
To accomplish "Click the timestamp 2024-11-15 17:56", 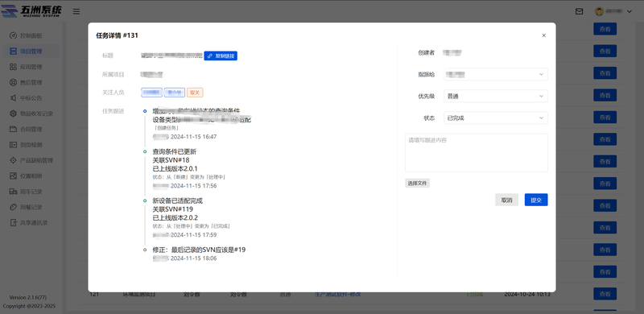I will tap(193, 186).
